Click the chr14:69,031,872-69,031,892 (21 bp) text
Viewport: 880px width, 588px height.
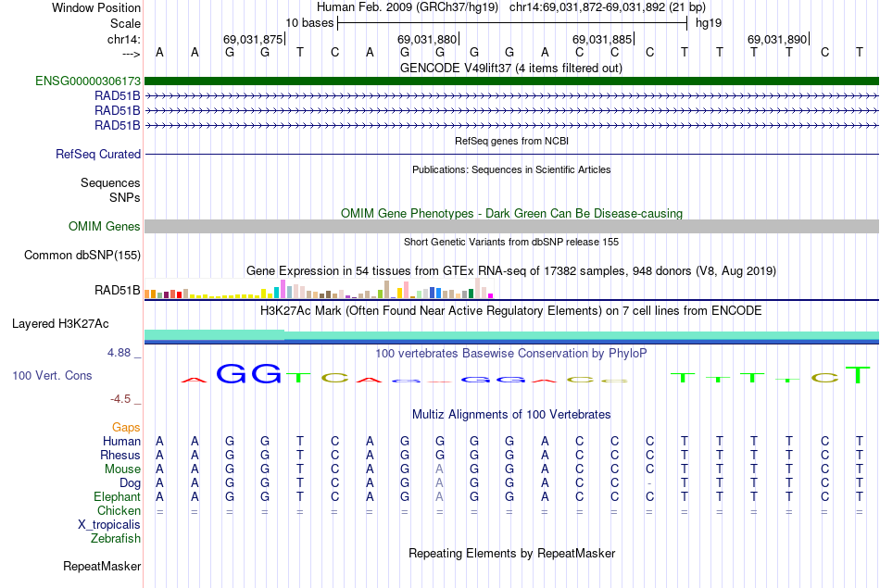click(x=608, y=7)
